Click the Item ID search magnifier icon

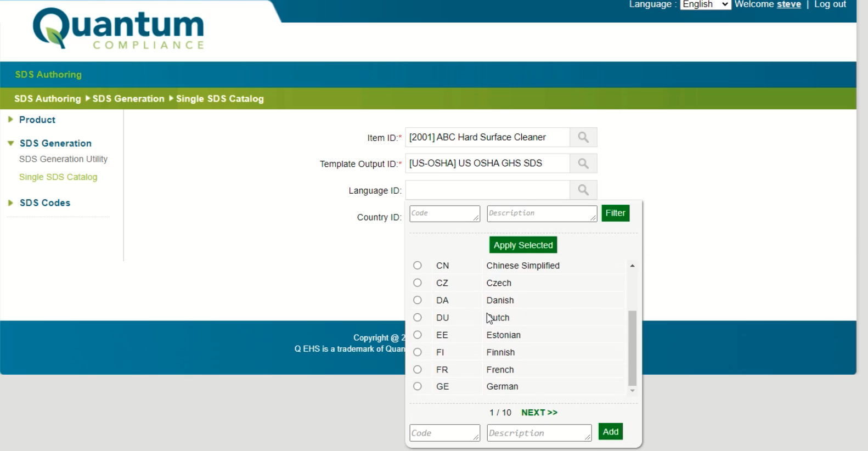(x=583, y=137)
